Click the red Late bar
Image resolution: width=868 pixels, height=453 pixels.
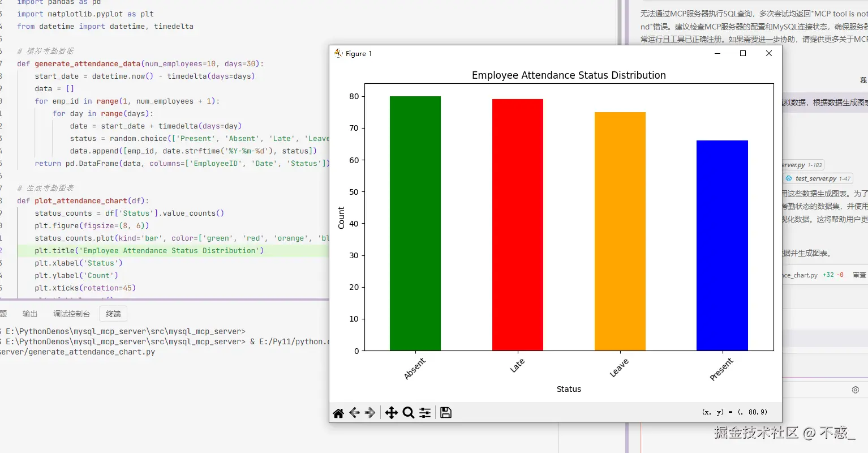(x=518, y=225)
